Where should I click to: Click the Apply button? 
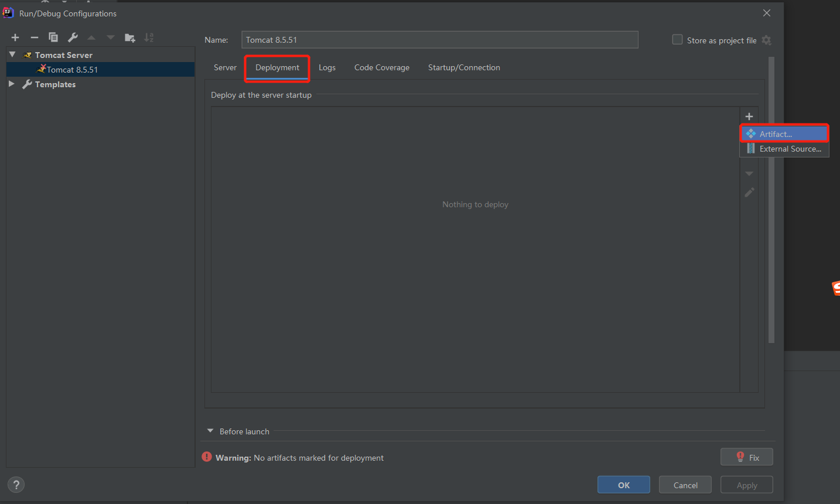[x=747, y=485]
